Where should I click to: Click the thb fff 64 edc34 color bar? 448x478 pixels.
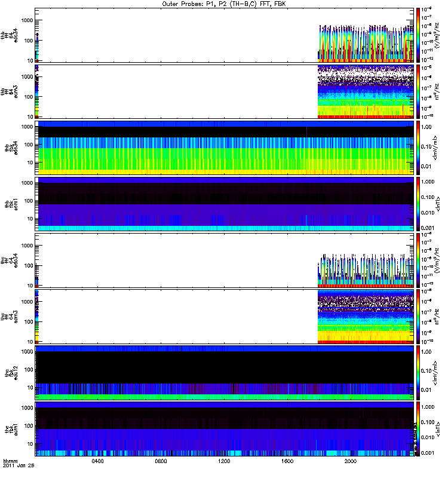(x=418, y=35)
